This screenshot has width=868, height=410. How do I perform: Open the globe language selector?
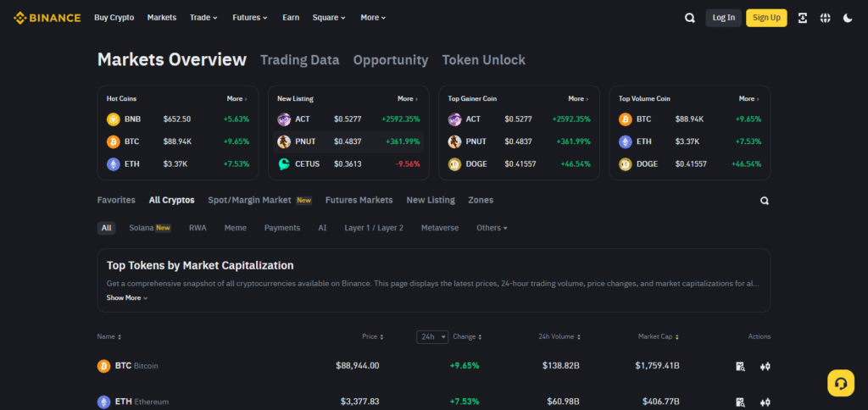pos(826,18)
